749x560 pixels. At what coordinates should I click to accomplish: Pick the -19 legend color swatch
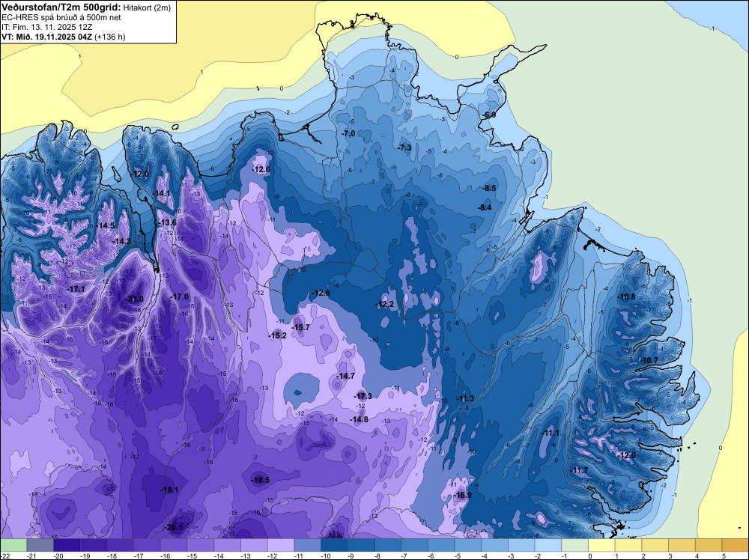click(94, 545)
